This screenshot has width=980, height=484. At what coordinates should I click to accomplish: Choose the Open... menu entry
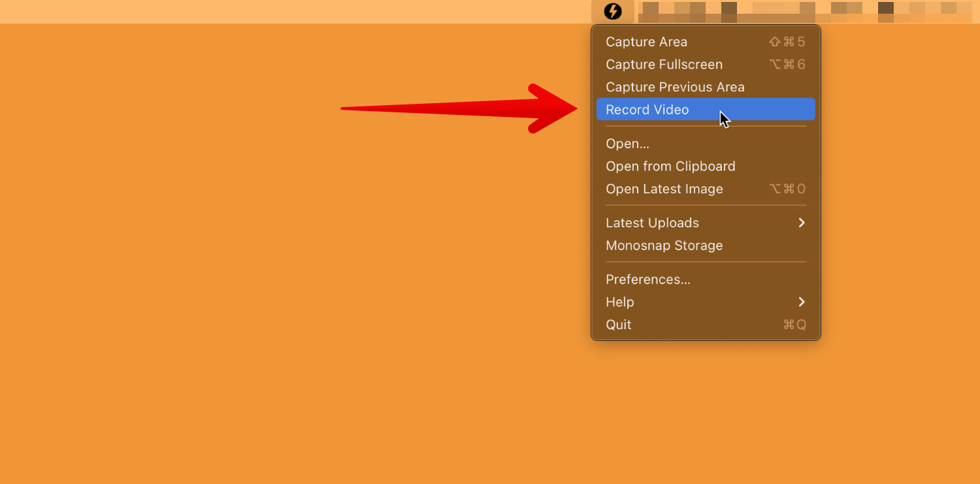click(x=627, y=144)
